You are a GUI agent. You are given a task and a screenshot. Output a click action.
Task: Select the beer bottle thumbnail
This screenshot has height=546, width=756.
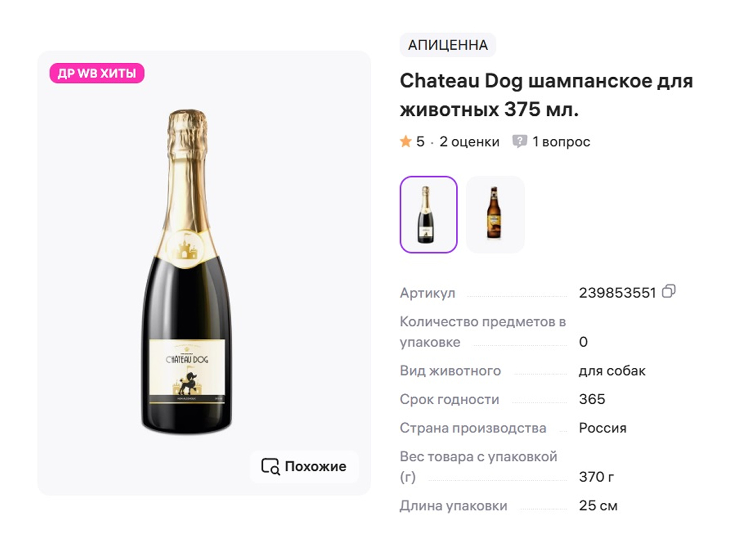pyautogui.click(x=494, y=214)
